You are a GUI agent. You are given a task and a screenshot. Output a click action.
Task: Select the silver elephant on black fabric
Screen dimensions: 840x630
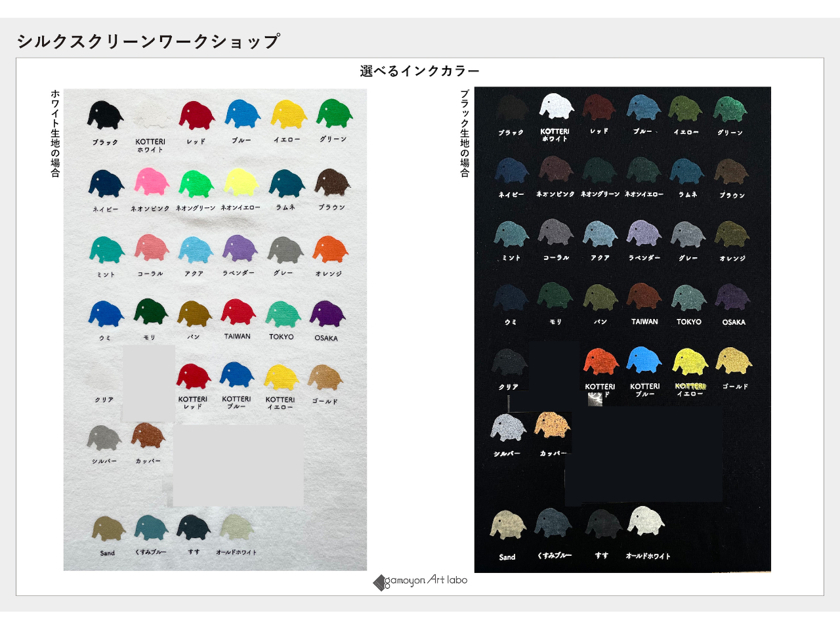[509, 428]
